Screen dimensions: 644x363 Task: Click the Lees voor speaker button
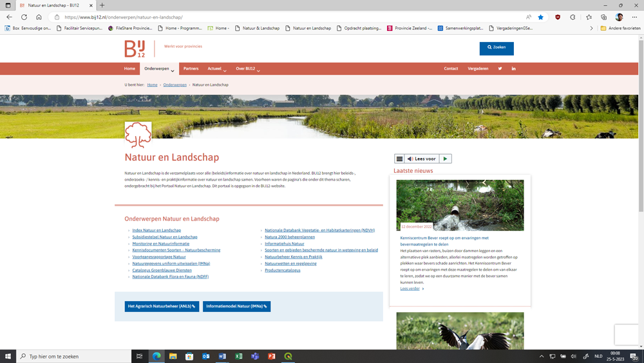[422, 159]
